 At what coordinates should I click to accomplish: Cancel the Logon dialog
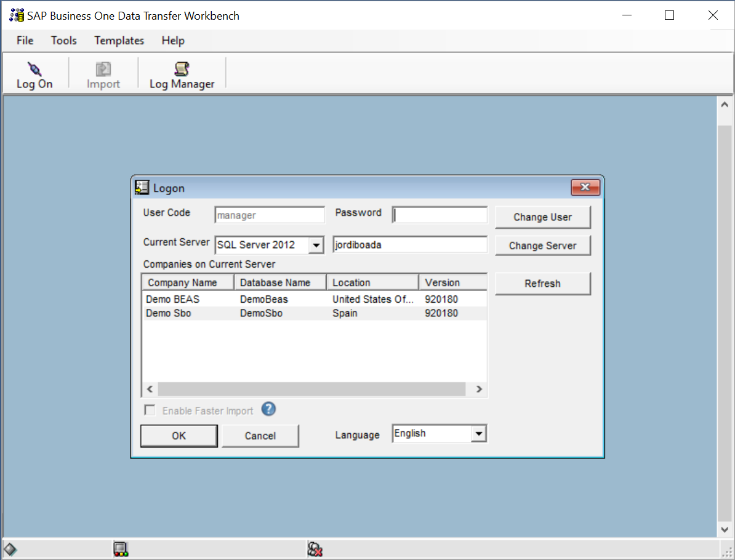[260, 436]
